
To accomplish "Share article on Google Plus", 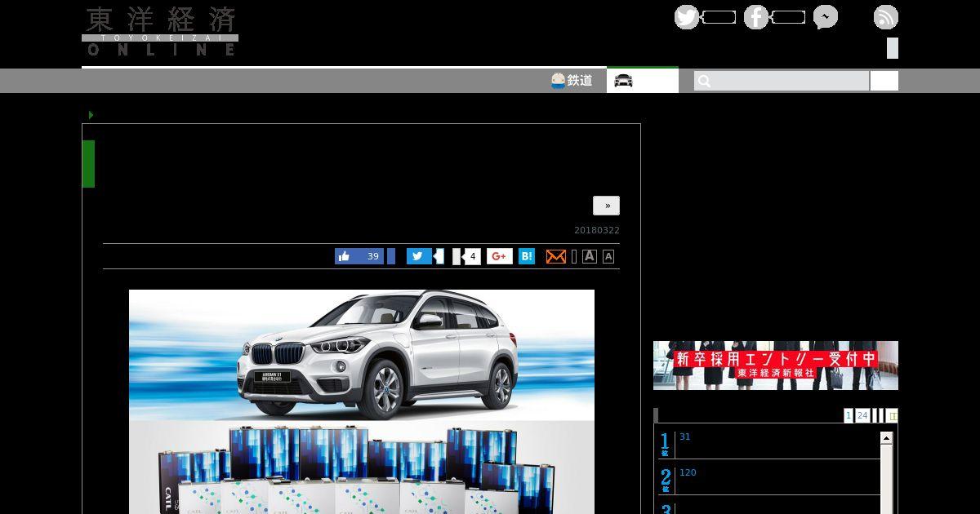I will coord(500,256).
